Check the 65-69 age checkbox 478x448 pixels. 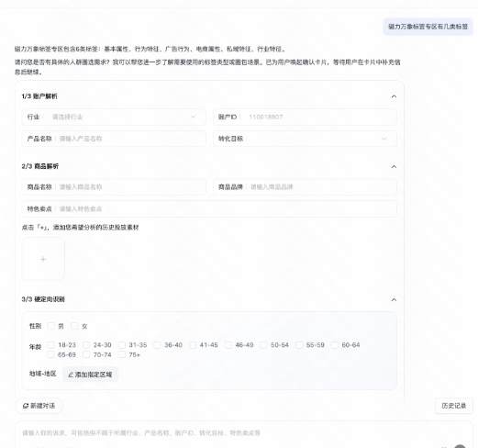click(x=50, y=354)
